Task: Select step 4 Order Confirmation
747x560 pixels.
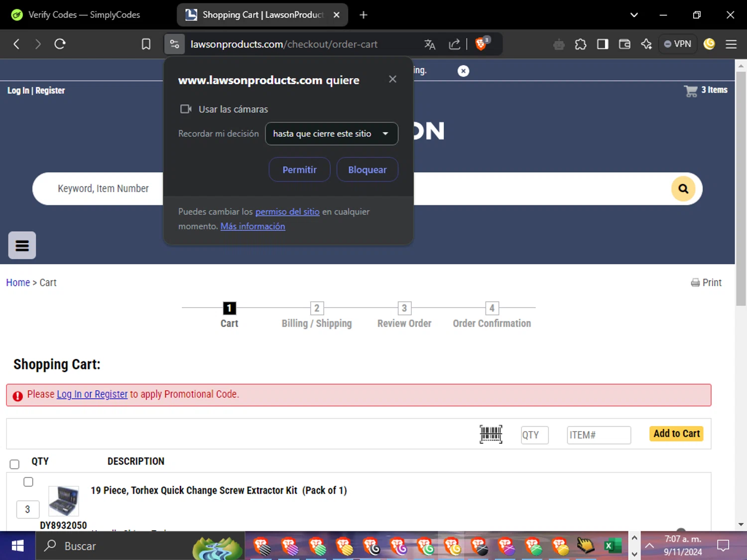Action: (492, 315)
